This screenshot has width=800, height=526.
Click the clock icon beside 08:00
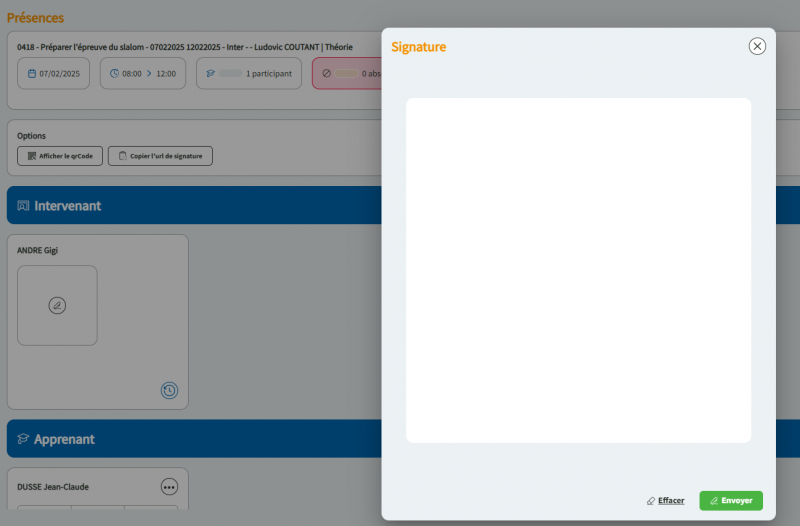(114, 73)
